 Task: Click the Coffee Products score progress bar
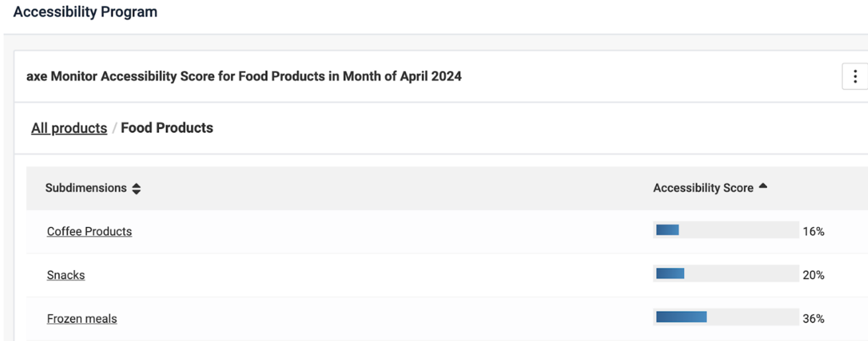[725, 230]
